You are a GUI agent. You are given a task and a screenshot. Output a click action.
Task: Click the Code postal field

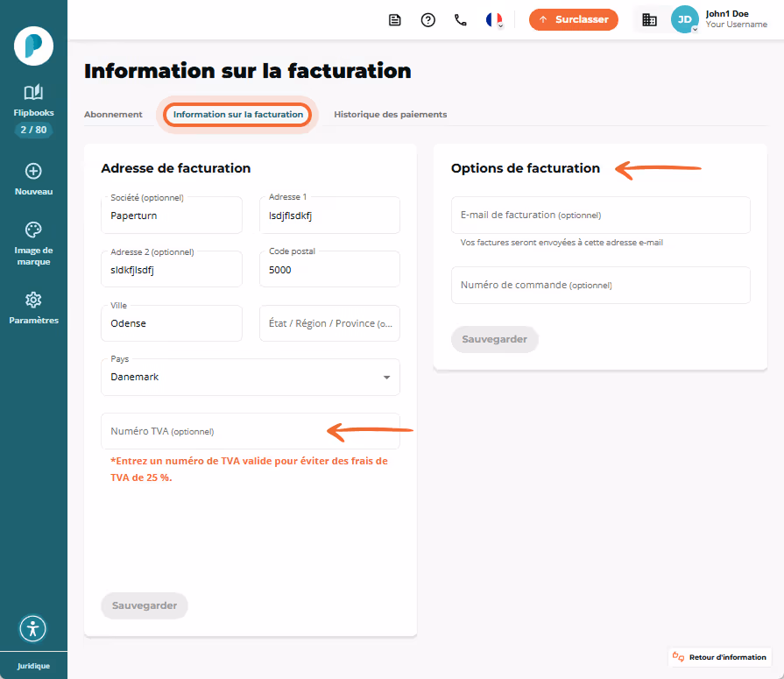[329, 269]
